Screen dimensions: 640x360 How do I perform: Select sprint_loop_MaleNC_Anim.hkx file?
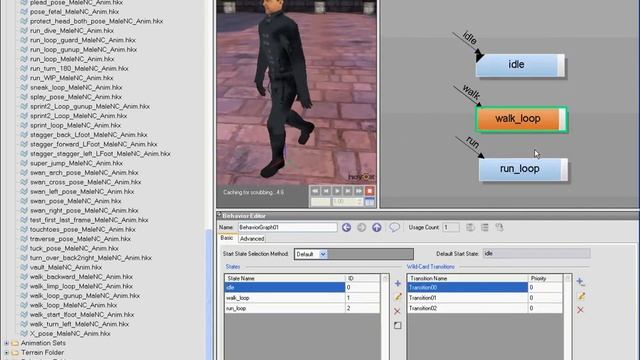pyautogui.click(x=75, y=125)
